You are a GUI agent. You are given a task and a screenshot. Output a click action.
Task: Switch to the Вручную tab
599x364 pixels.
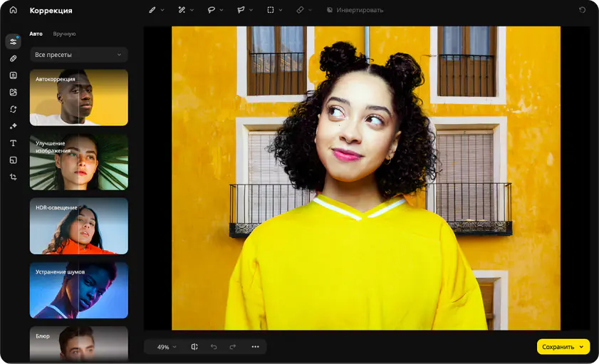pyautogui.click(x=64, y=33)
